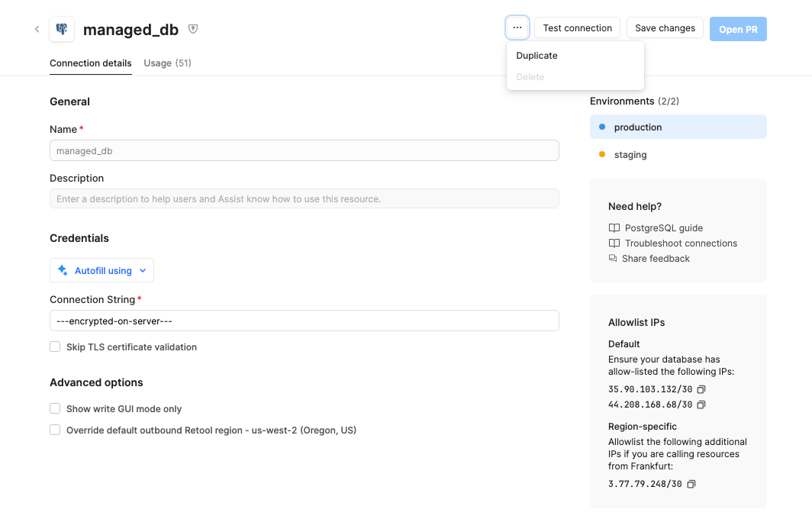The width and height of the screenshot is (812, 532).
Task: Click the Autofill sparkle icon
Action: pos(63,270)
